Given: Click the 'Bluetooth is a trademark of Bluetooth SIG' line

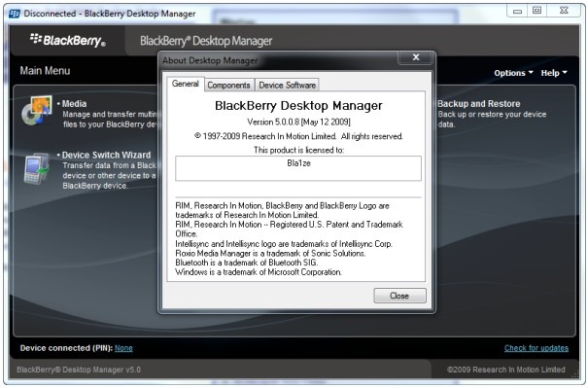Looking at the screenshot, I should click(246, 263).
